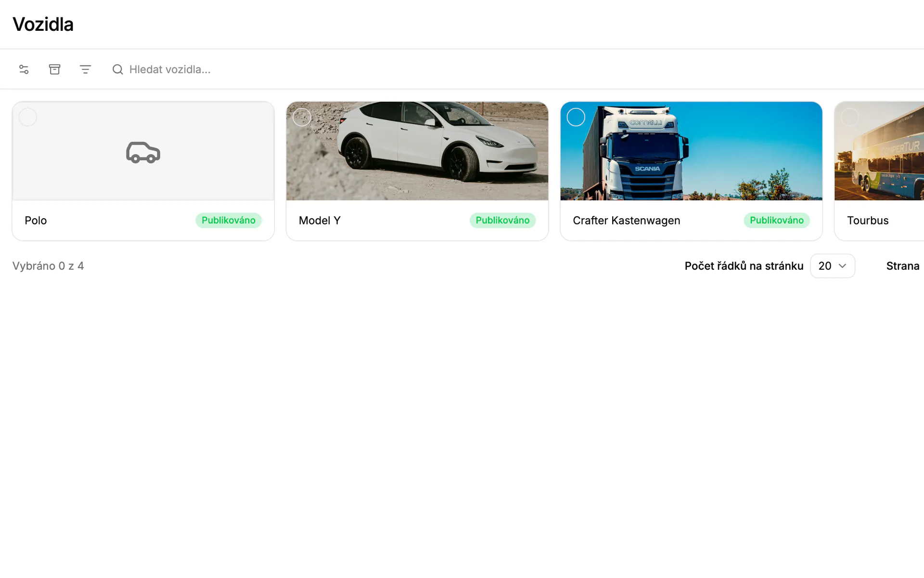
Task: Click Polo's Publikováno status badge
Action: point(229,220)
